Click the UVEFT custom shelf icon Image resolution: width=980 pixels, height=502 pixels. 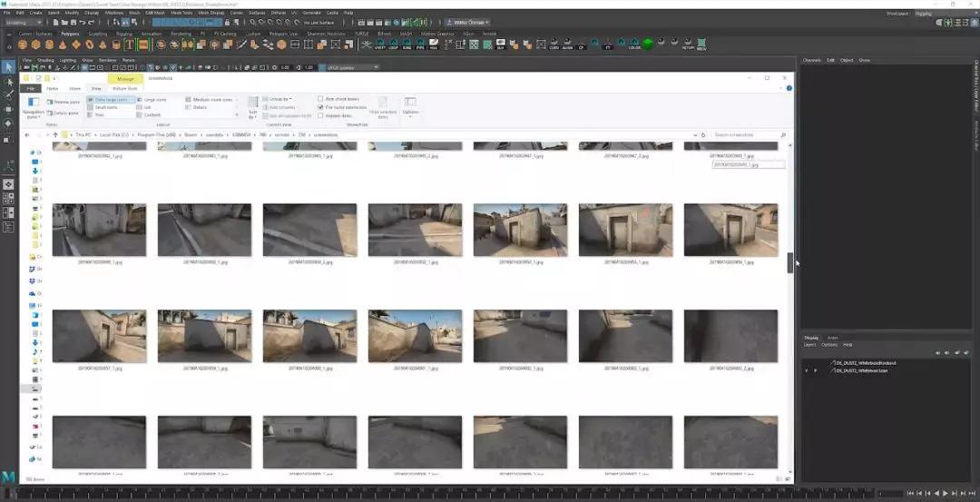click(379, 44)
